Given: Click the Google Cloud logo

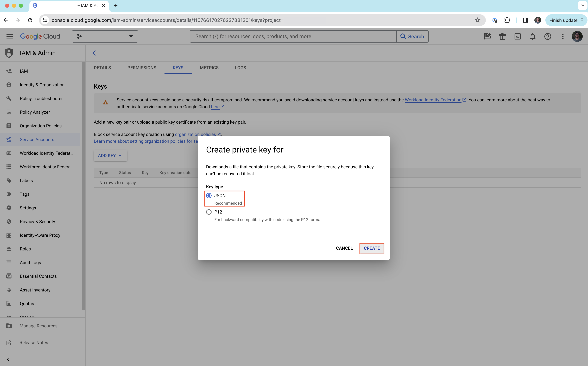Looking at the screenshot, I should coord(40,36).
